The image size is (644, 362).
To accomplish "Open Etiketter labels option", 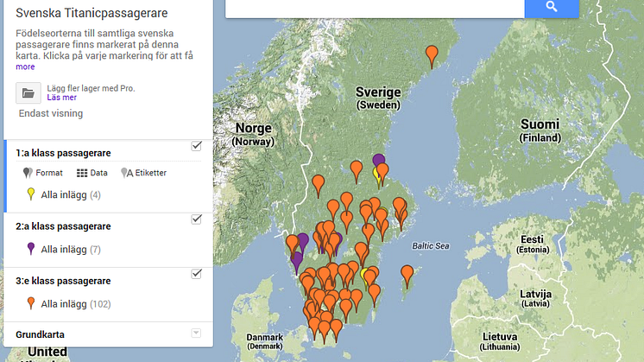I will pos(143,173).
